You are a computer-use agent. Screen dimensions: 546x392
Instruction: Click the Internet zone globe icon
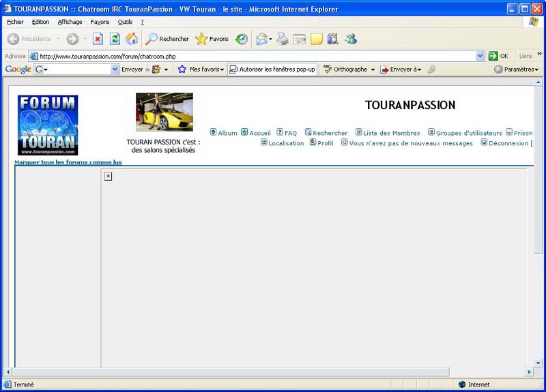[462, 385]
